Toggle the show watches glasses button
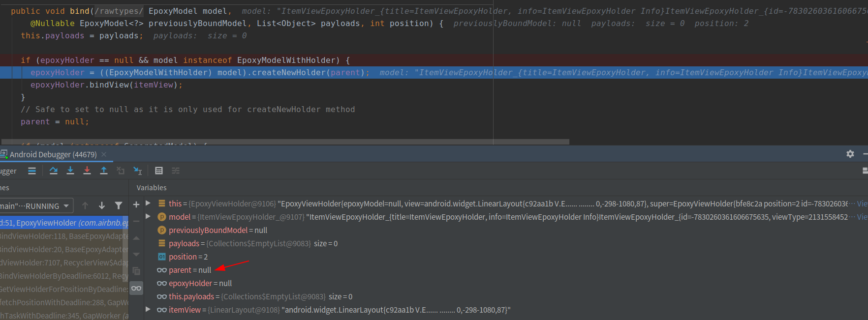This screenshot has width=868, height=320. 136,288
